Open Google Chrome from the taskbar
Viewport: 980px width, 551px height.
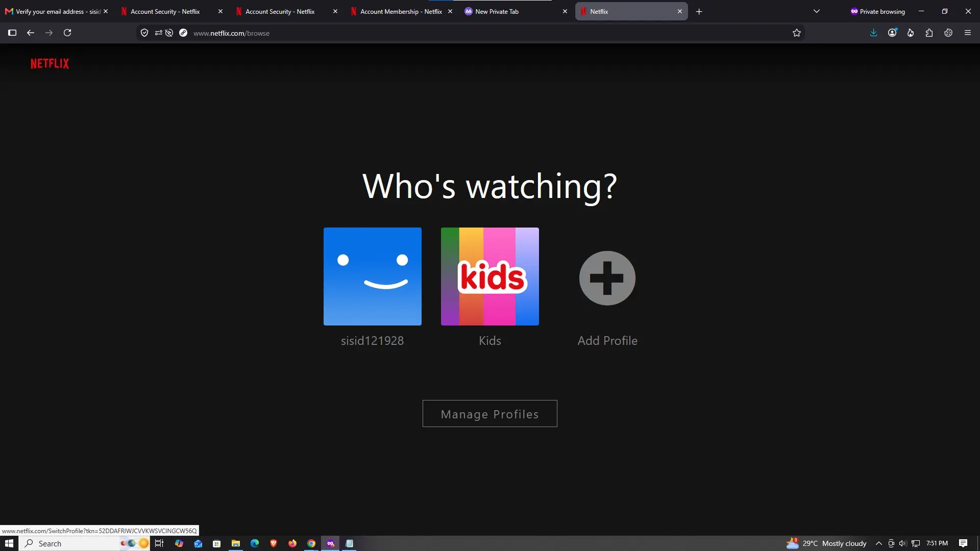pos(311,543)
